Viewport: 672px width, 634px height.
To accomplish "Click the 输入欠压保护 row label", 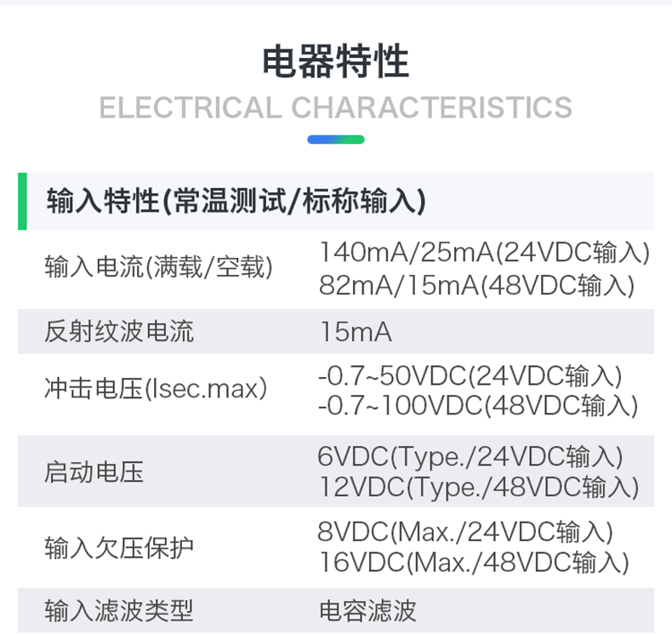I will tap(119, 547).
